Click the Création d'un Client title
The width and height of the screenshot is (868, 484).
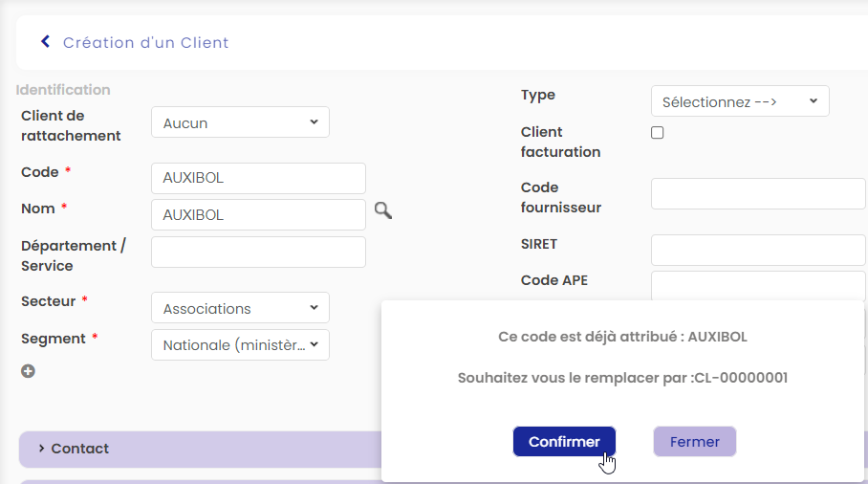tap(145, 43)
